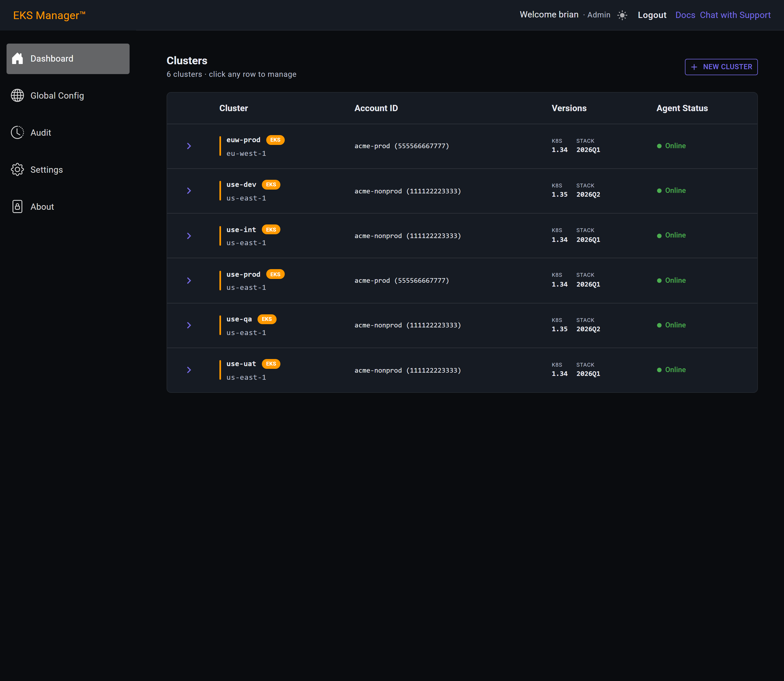Click the EKS badge on use-dev

coord(271,185)
